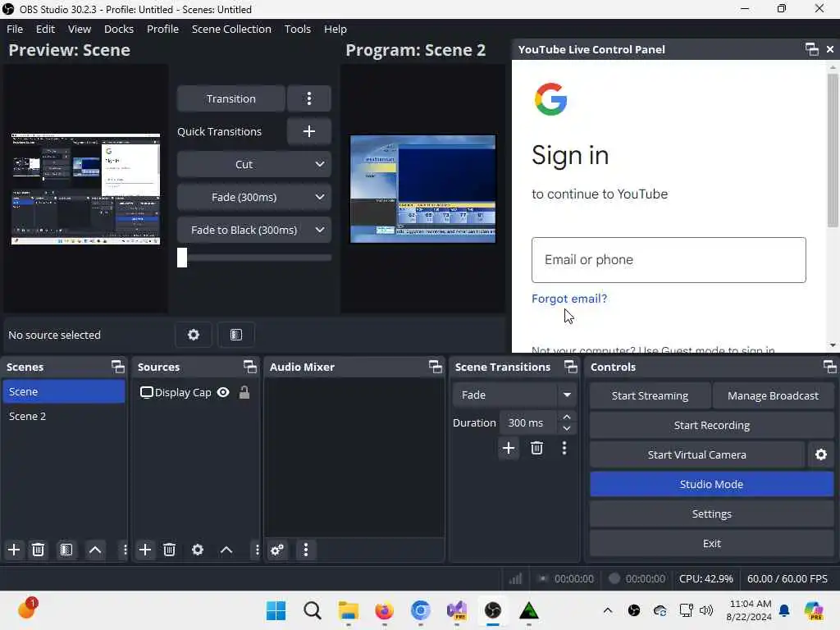Click the Duration 300 ms field

click(x=529, y=422)
